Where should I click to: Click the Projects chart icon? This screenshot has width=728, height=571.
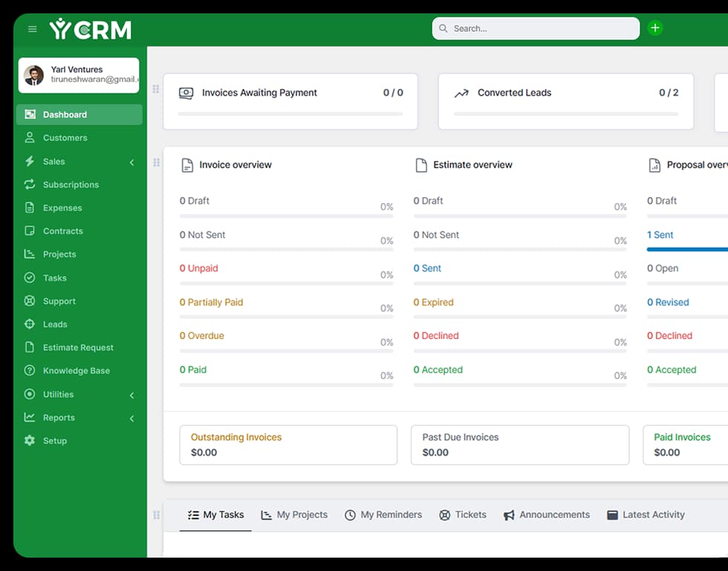pos(30,254)
